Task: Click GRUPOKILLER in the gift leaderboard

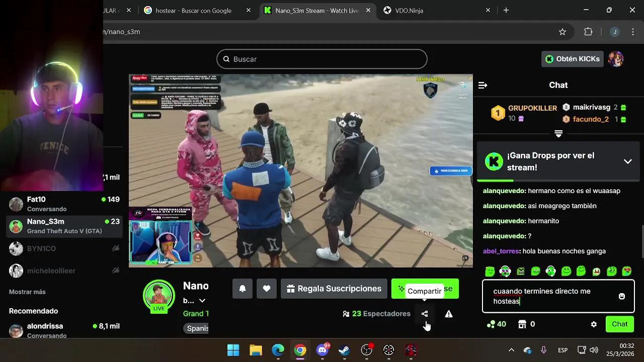Action: [532, 108]
